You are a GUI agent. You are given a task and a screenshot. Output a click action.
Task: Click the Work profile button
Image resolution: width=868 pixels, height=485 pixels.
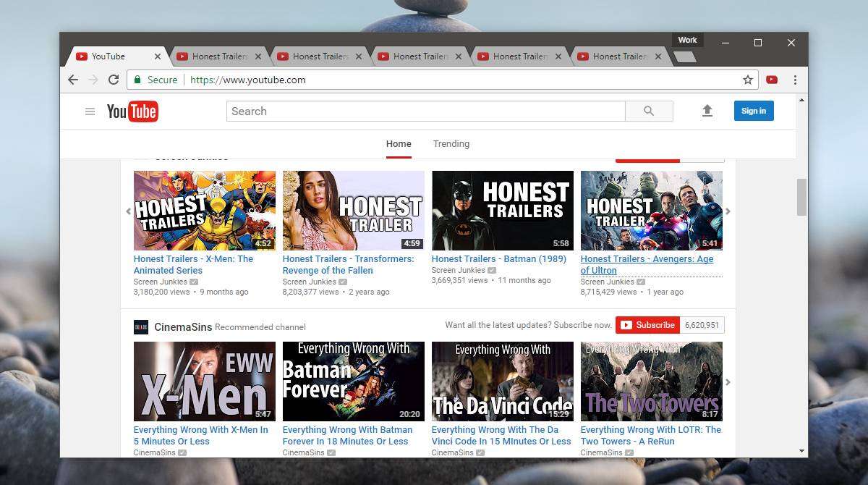pyautogui.click(x=687, y=40)
